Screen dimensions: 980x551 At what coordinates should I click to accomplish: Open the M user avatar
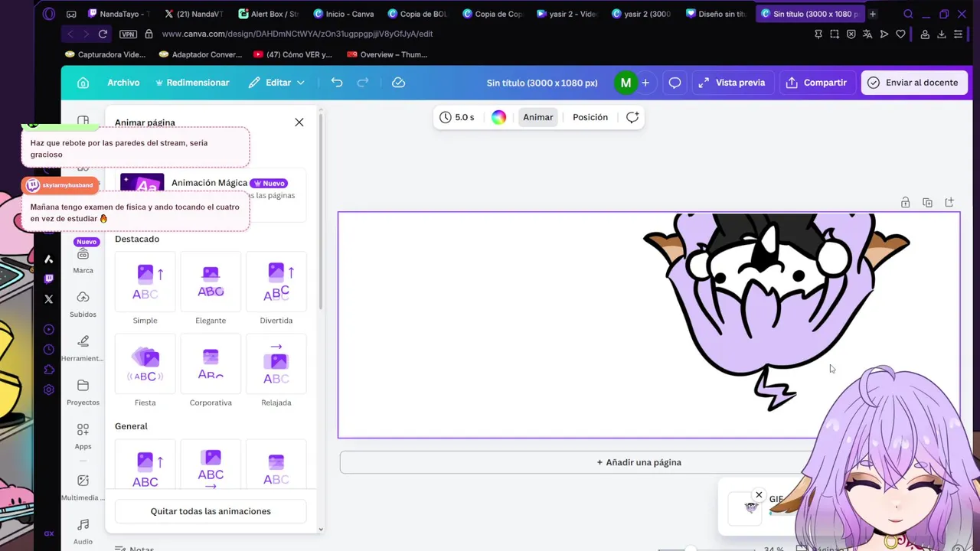[x=626, y=83]
